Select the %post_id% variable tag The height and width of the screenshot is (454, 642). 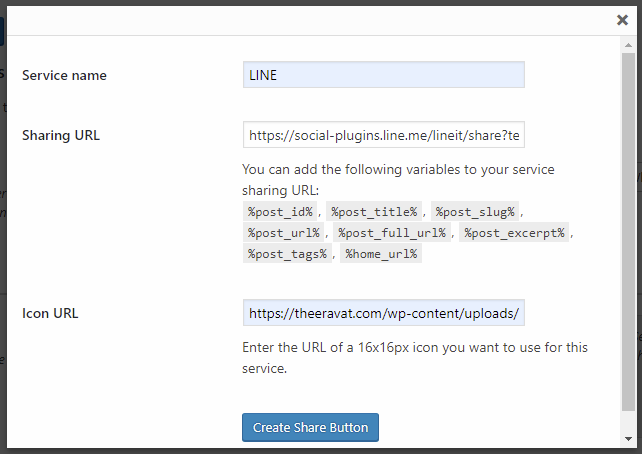coord(280,212)
